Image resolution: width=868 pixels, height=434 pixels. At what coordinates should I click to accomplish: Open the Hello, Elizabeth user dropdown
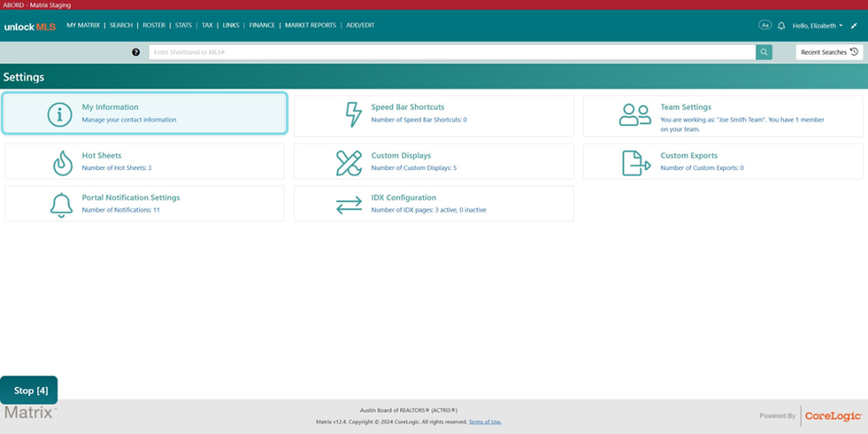point(818,26)
